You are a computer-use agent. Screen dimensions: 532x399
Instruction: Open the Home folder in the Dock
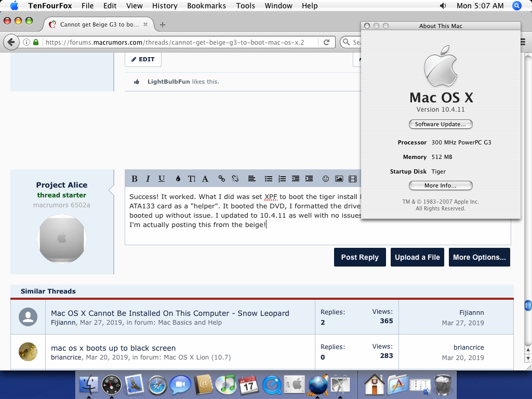tap(375, 385)
